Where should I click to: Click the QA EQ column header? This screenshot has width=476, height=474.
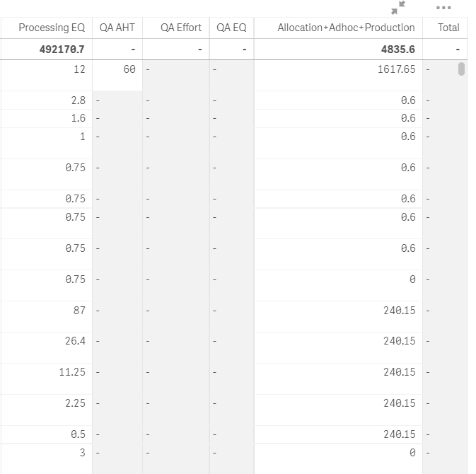coord(231,28)
